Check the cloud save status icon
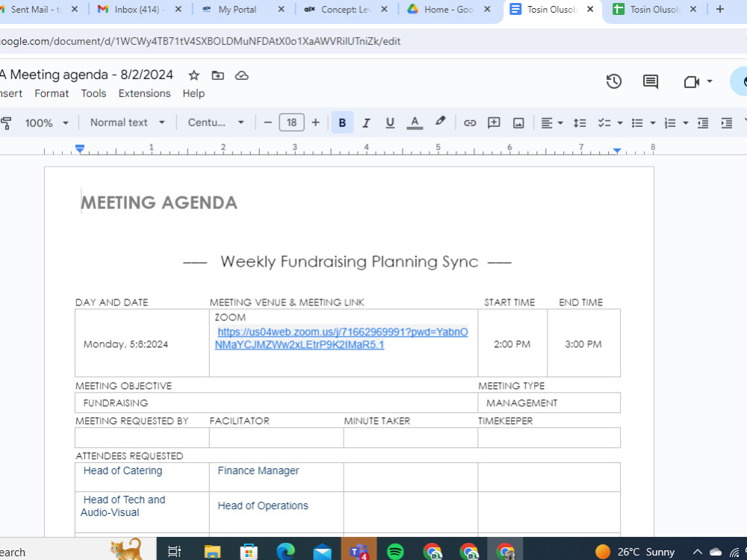747x560 pixels. pos(242,75)
